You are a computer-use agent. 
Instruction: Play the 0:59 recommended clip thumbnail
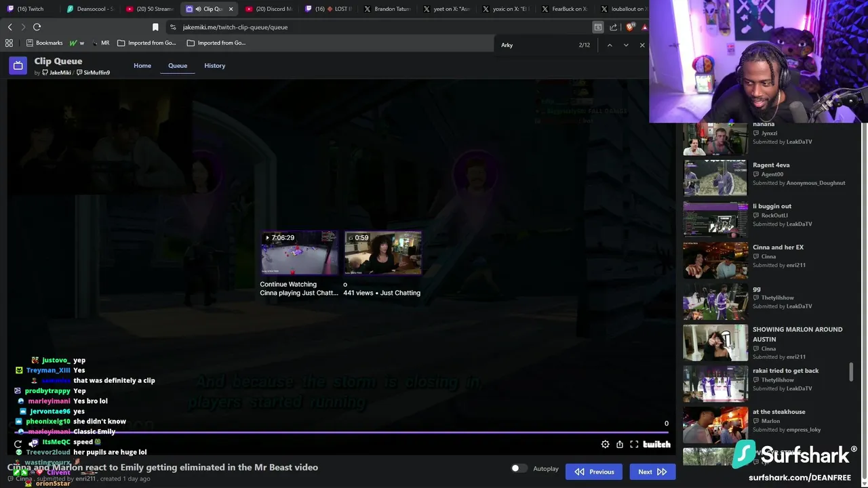[382, 253]
